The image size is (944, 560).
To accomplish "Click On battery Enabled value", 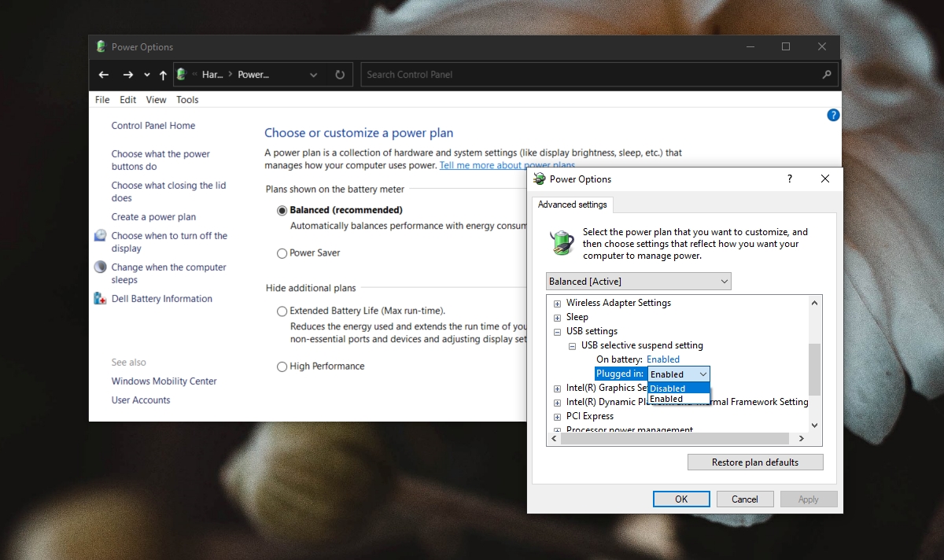I will point(663,359).
